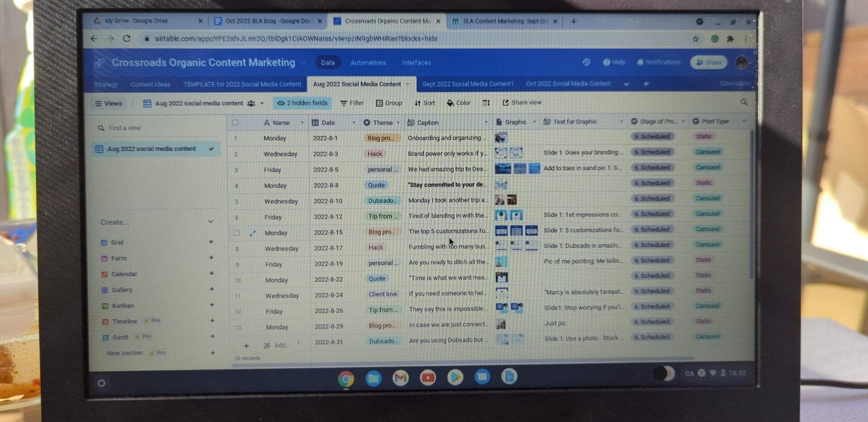This screenshot has width=868, height=422.
Task: Open Google Docs from the shelf
Action: (x=509, y=376)
